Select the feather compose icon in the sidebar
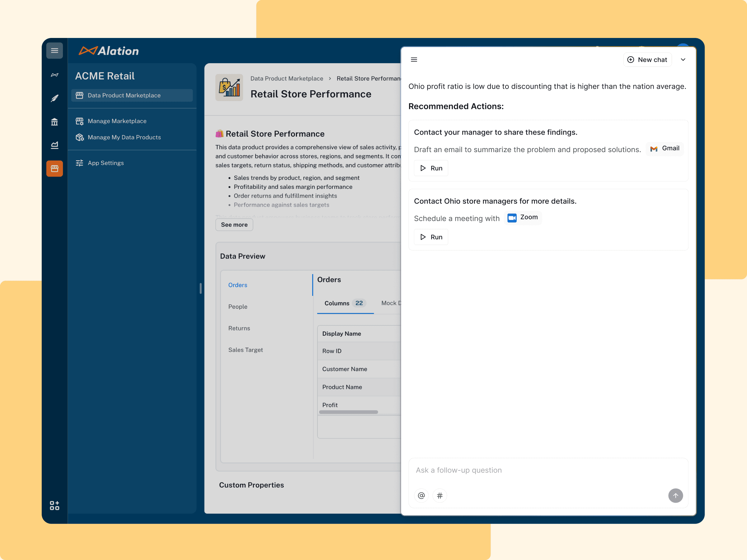 coord(54,98)
